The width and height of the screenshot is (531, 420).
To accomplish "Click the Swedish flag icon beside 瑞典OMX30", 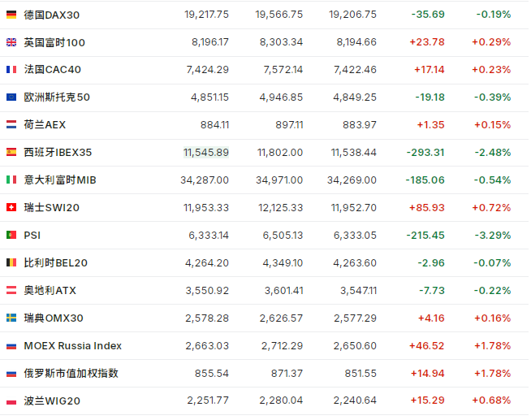I will tap(11, 318).
